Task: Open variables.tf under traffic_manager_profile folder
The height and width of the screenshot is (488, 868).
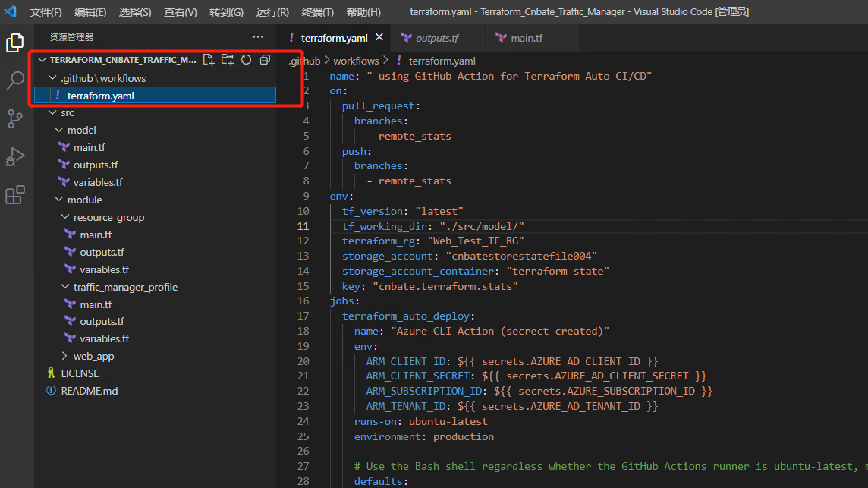Action: 104,338
